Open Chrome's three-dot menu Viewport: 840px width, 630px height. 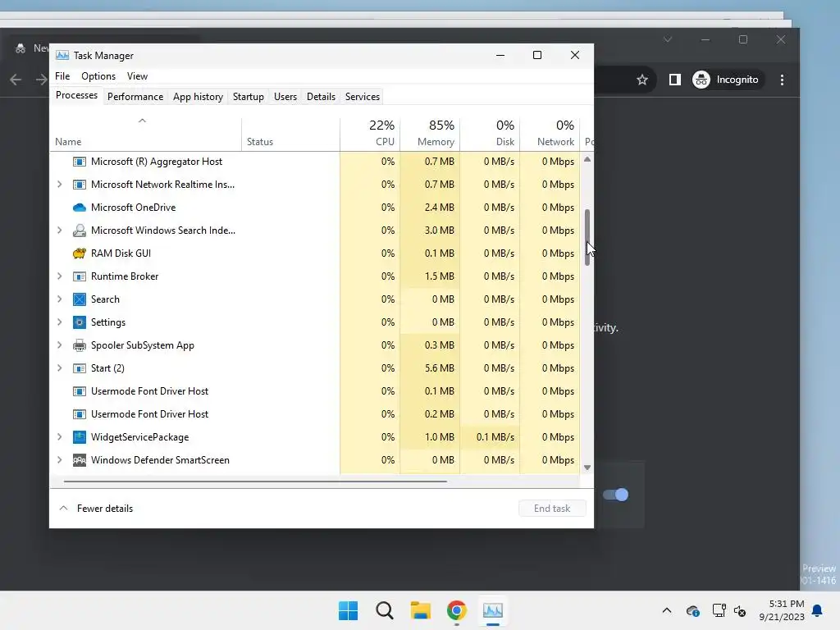(x=782, y=80)
